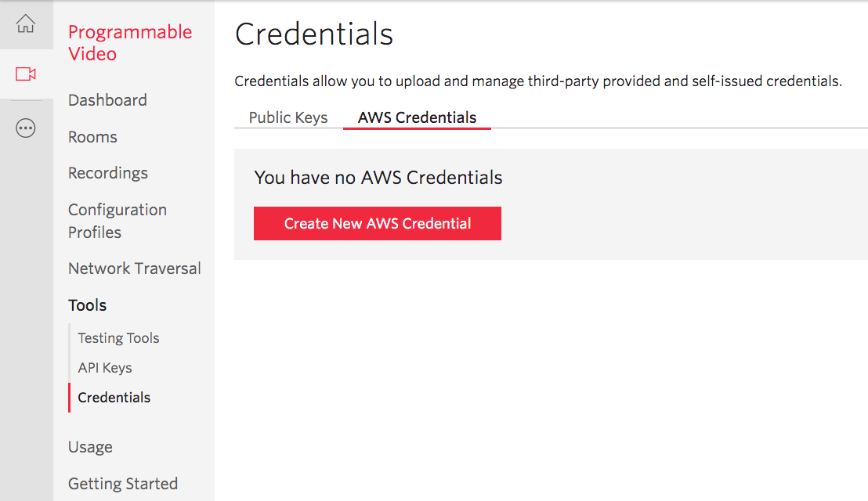The image size is (868, 501).
Task: Click the home icon in the left rail
Action: [x=26, y=24]
